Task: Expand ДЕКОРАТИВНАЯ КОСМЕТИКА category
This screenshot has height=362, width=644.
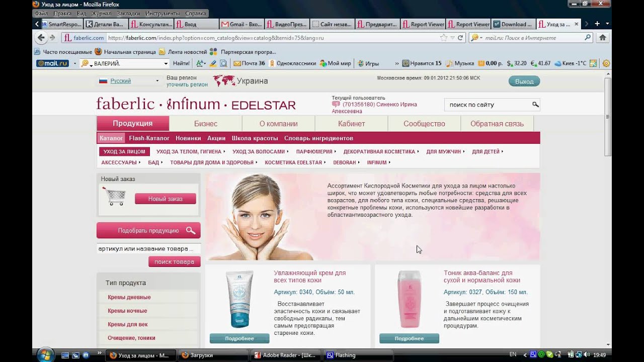Action: point(381,151)
